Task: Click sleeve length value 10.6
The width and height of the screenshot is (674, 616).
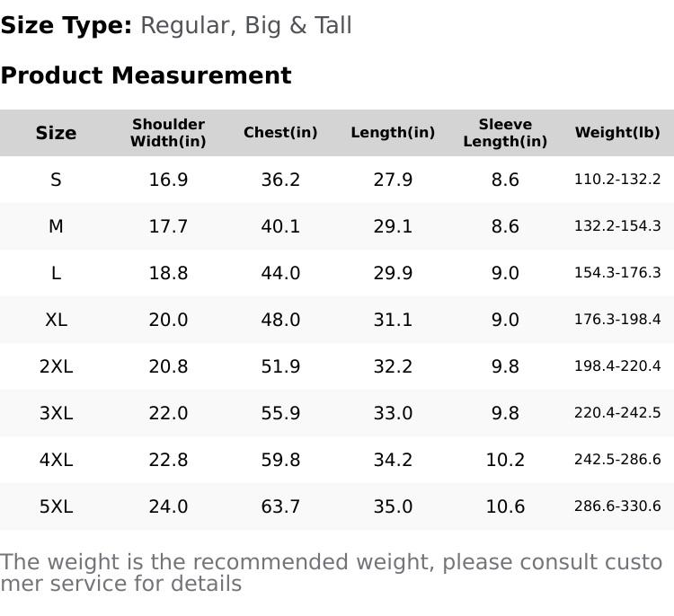Action: click(x=505, y=506)
